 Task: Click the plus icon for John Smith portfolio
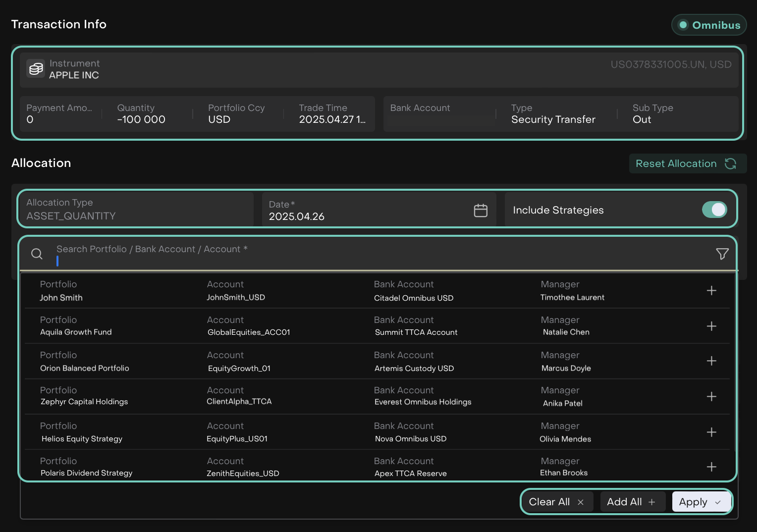pyautogui.click(x=711, y=291)
